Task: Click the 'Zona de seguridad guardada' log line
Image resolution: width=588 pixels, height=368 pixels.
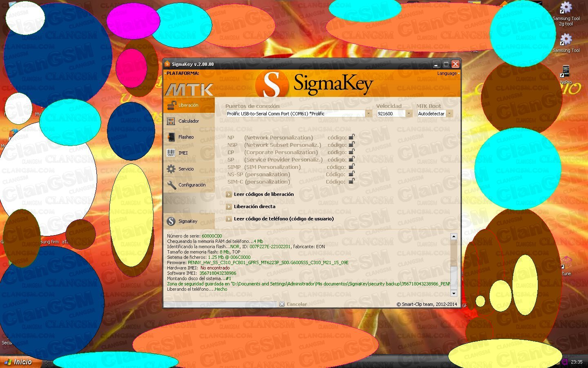Action: point(308,284)
